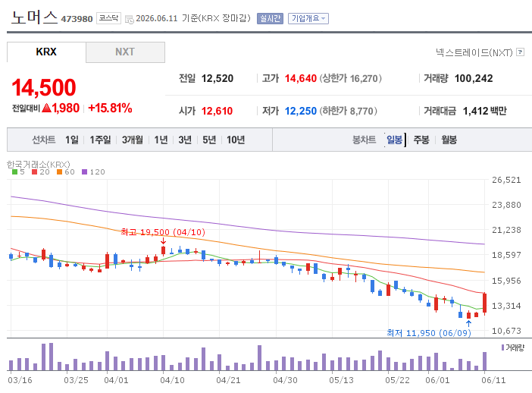This screenshot has width=532, height=393.
Task: Select the 일봉 daily candle chart
Action: point(395,140)
